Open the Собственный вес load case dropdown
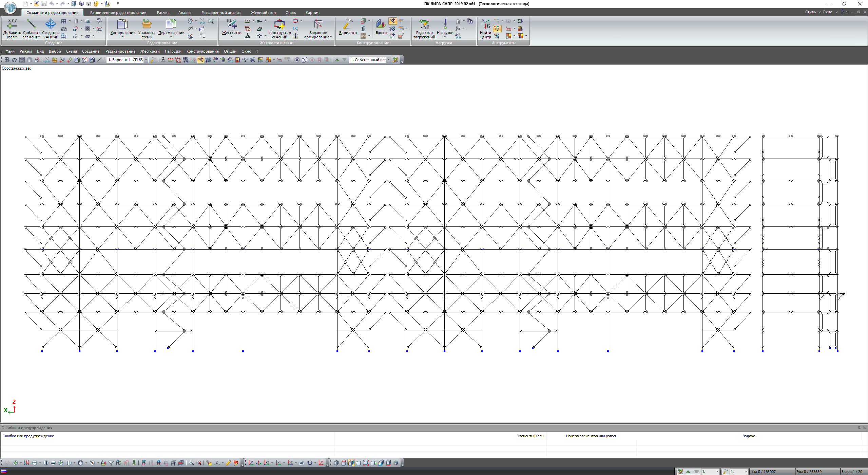868x475 pixels. pyautogui.click(x=389, y=60)
